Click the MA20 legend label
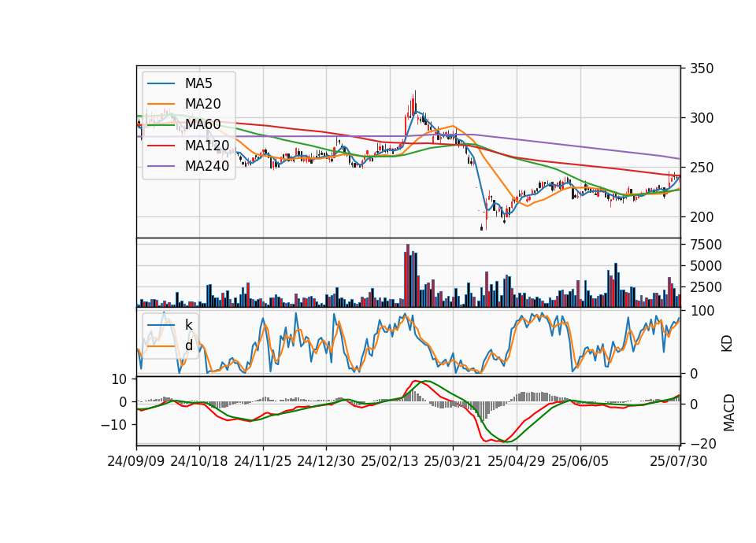This screenshot has height=543, width=756. click(203, 104)
